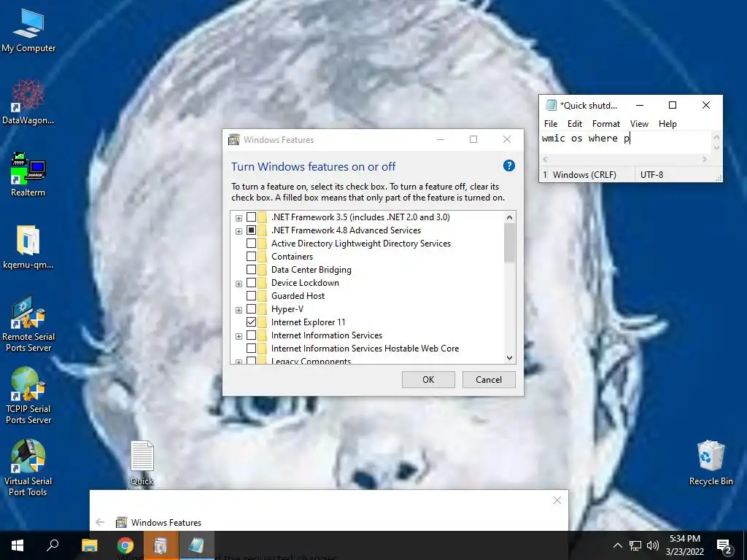The height and width of the screenshot is (560, 747).
Task: Click Cancel in Windows Features dialog
Action: click(489, 379)
